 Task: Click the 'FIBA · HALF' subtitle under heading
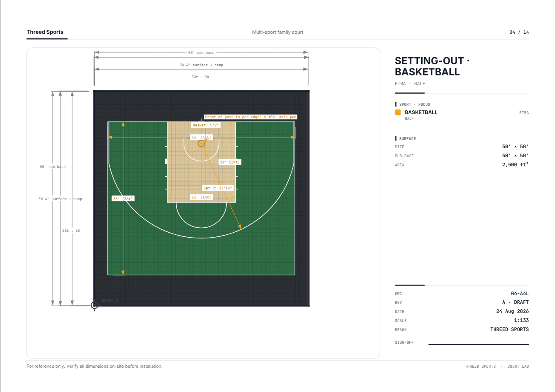(410, 84)
